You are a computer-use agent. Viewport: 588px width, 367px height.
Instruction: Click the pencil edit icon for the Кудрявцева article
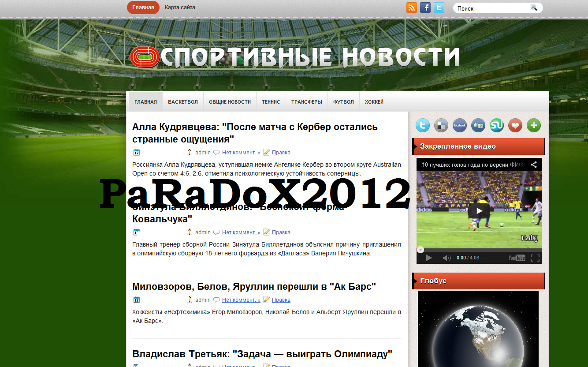266,153
